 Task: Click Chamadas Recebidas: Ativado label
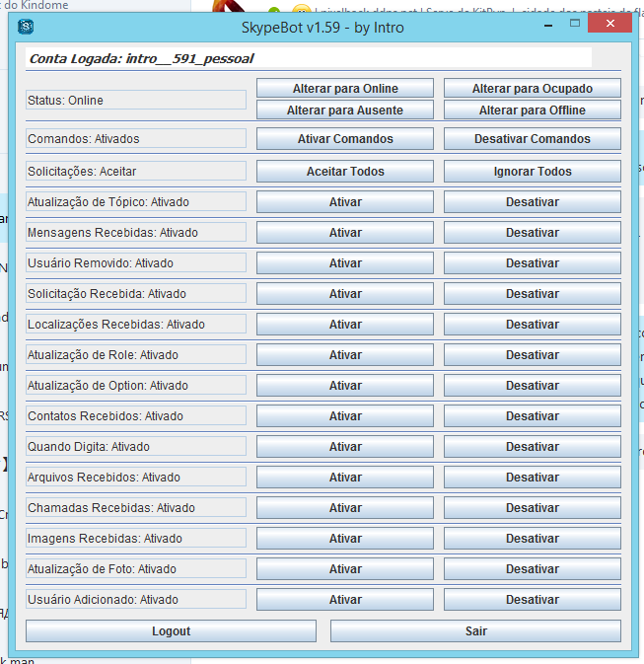click(136, 507)
